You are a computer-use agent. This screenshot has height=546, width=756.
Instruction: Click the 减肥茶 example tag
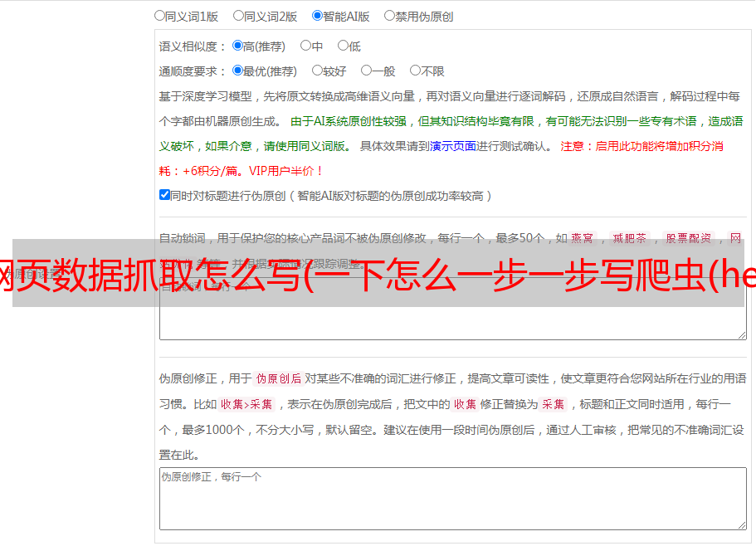(x=630, y=238)
